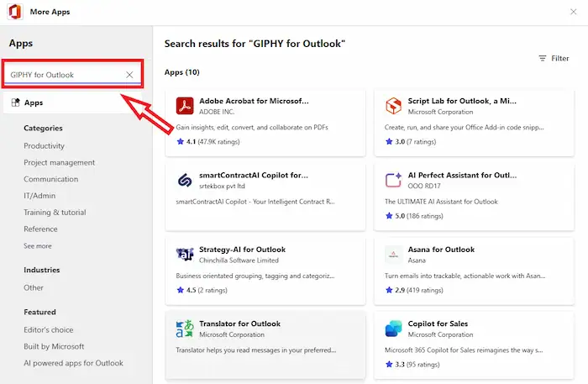
Task: Click the Adobe Acrobat app icon
Action: click(x=185, y=106)
